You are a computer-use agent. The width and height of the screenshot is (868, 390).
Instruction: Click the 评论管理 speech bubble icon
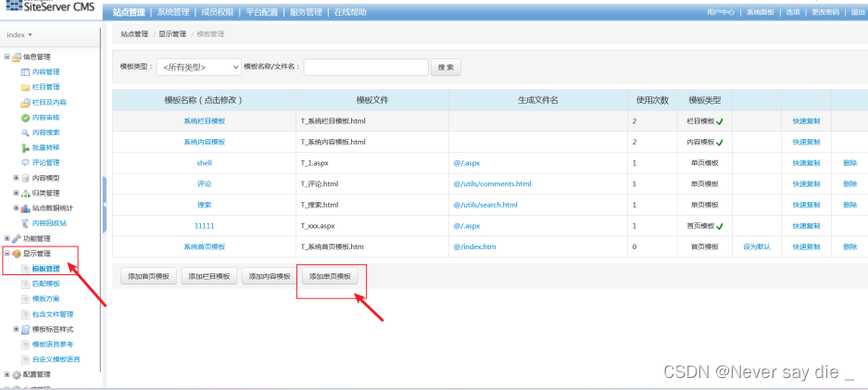coord(25,163)
